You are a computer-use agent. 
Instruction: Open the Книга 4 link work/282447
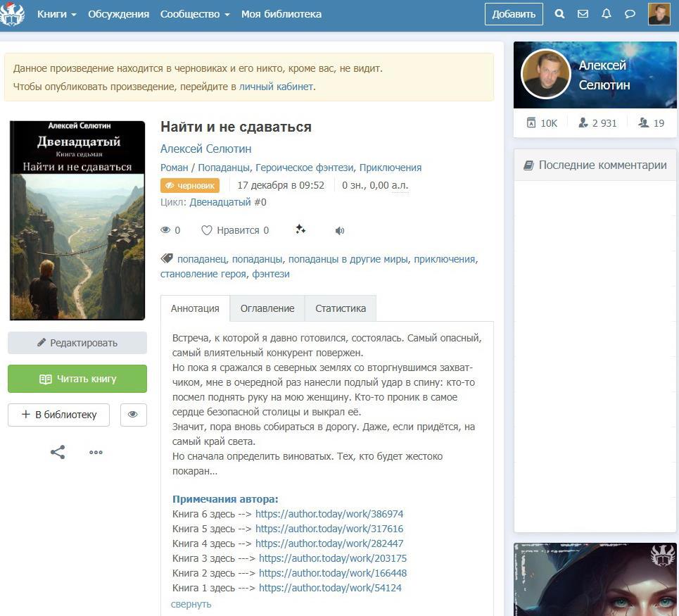click(329, 543)
